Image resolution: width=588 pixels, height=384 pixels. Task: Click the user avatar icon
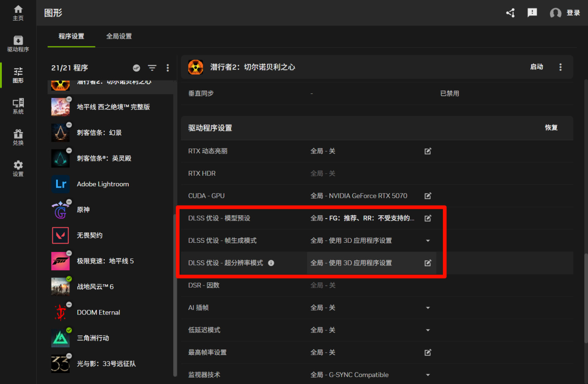click(x=555, y=13)
